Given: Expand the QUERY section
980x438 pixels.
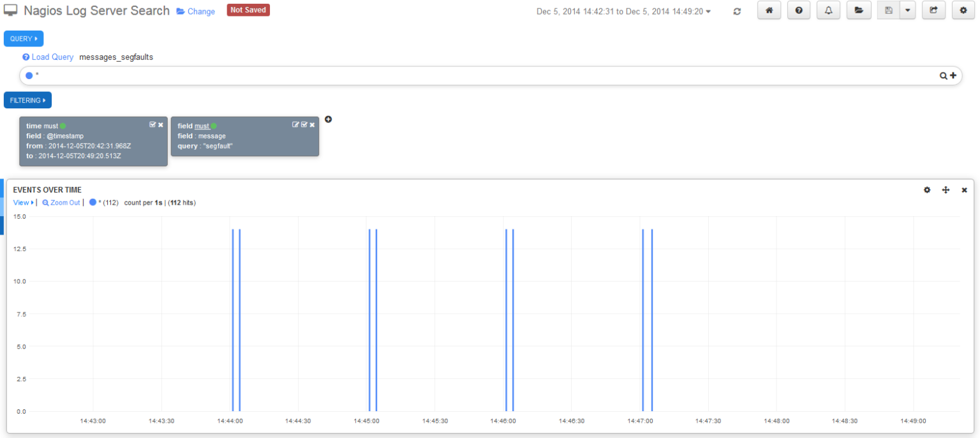Looking at the screenshot, I should tap(24, 39).
